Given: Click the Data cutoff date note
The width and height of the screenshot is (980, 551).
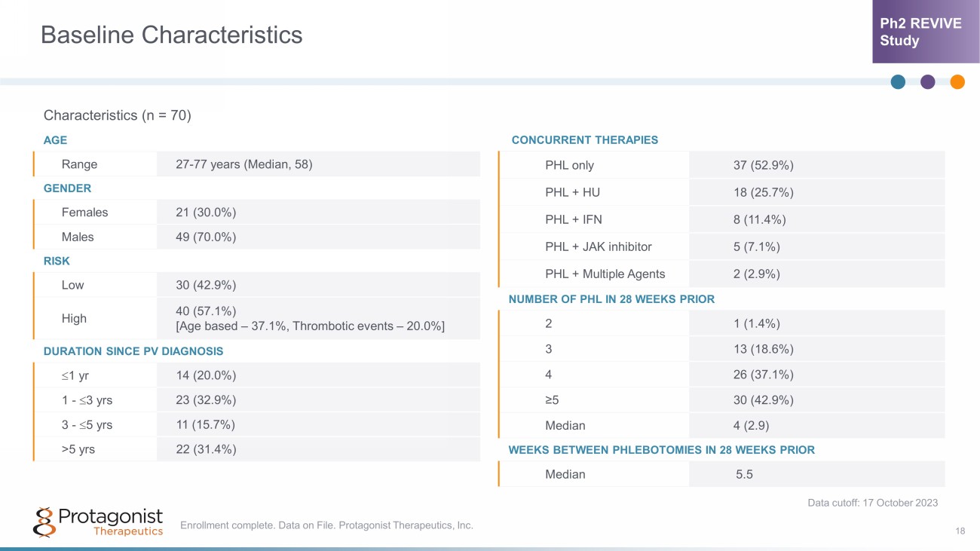Looking at the screenshot, I should point(872,503).
